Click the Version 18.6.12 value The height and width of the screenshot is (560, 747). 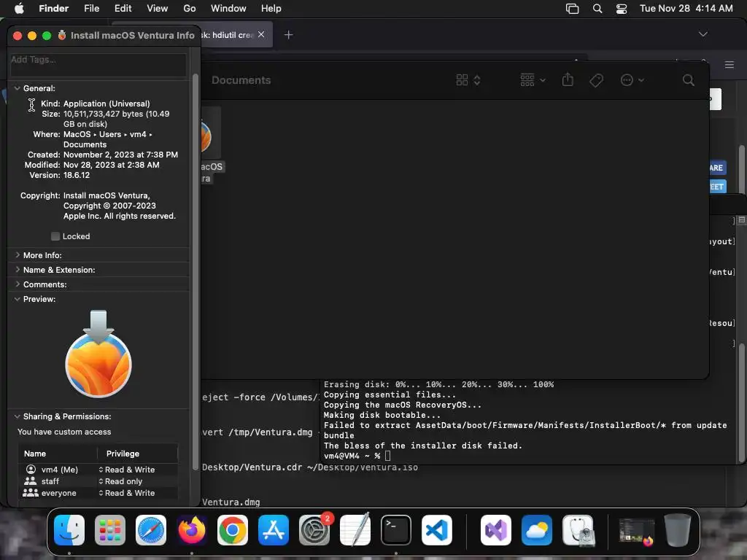(77, 175)
